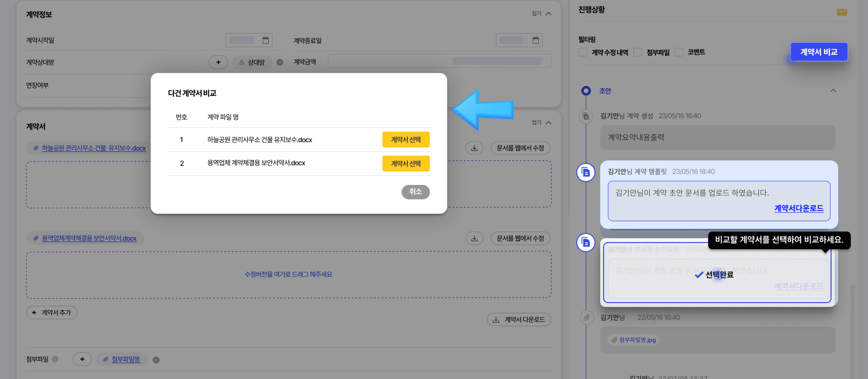Open 하늘공원 관리사무소 건물 유지보수.docx link

(94, 148)
